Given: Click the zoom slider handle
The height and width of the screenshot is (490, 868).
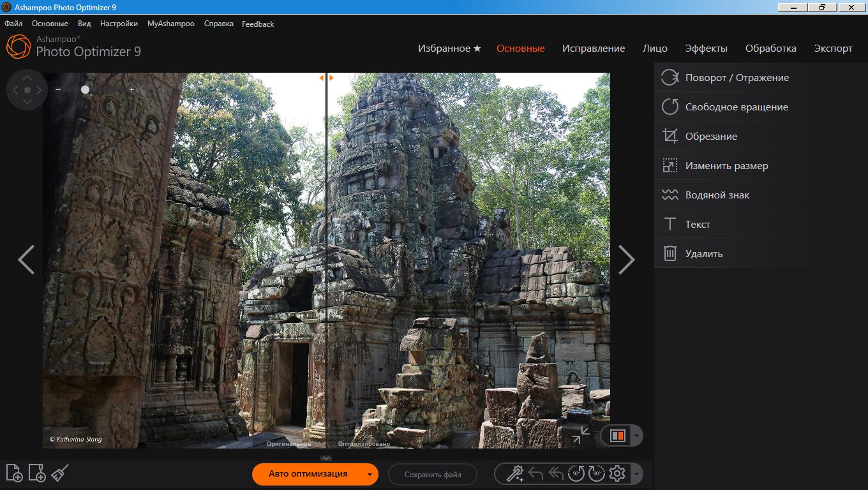Looking at the screenshot, I should (85, 90).
